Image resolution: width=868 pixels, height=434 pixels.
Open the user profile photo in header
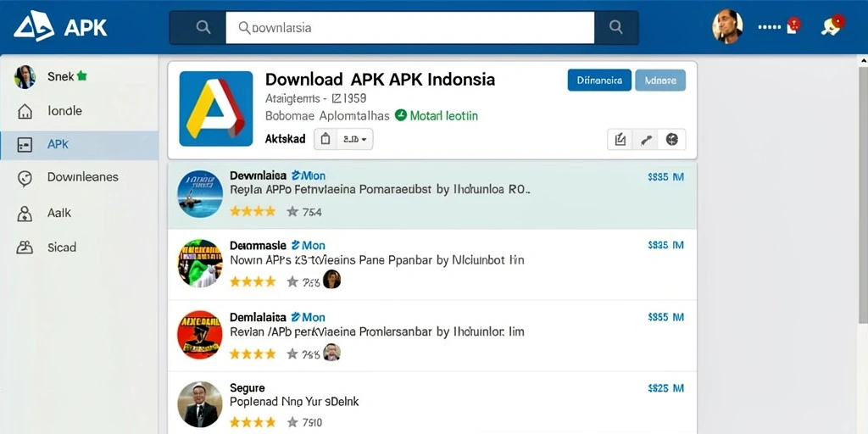726,26
